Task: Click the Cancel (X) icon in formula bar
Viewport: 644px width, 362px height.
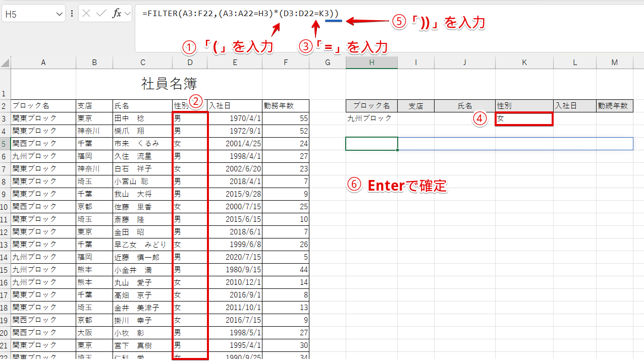Action: point(86,14)
